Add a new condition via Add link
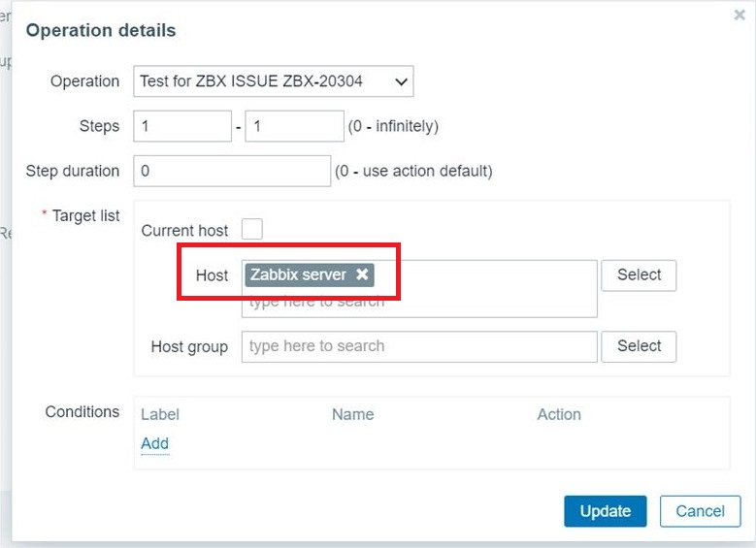 [x=154, y=443]
